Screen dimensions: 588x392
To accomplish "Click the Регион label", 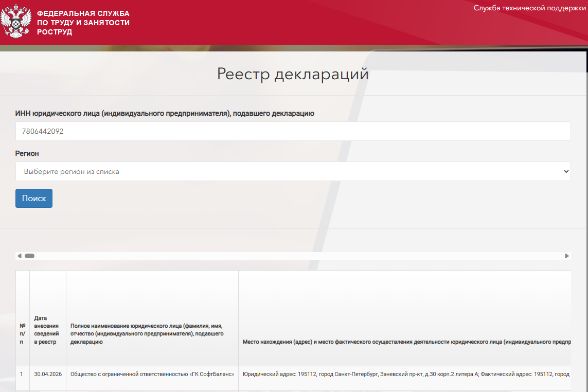I will [27, 153].
